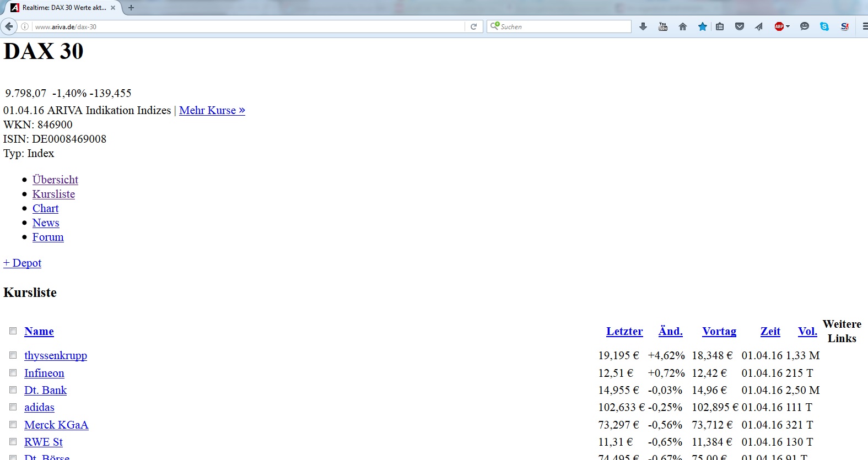Sort table by Änd. column header
The height and width of the screenshot is (460, 868).
point(671,331)
